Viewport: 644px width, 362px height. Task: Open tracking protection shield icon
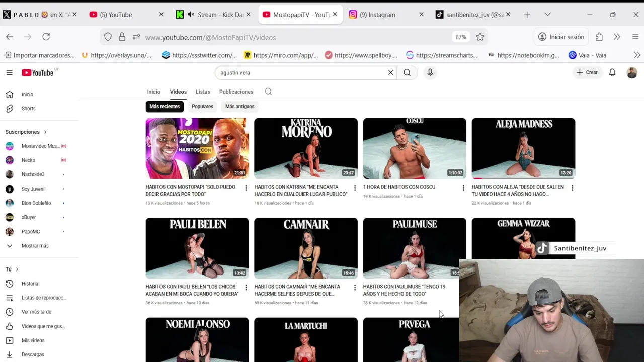(x=108, y=37)
